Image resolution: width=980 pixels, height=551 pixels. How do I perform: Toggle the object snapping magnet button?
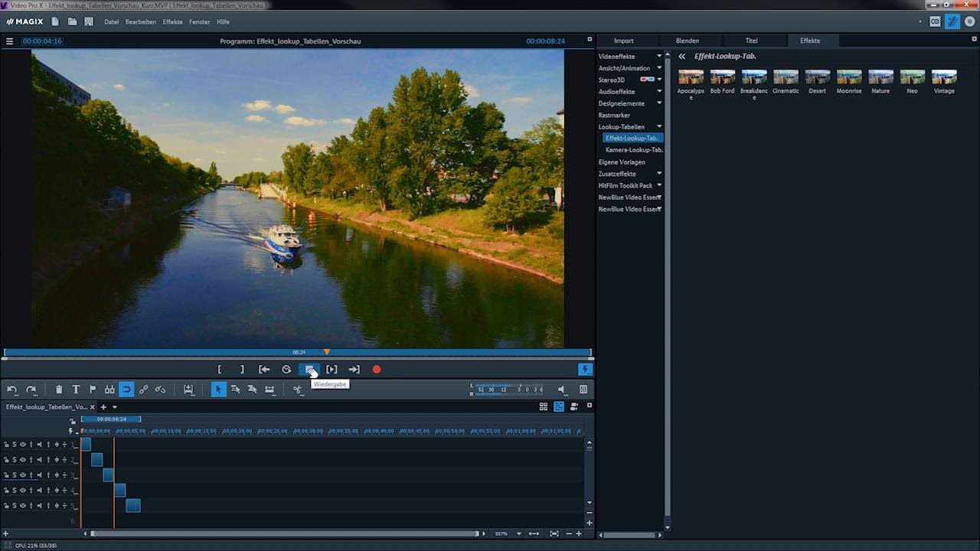point(126,390)
